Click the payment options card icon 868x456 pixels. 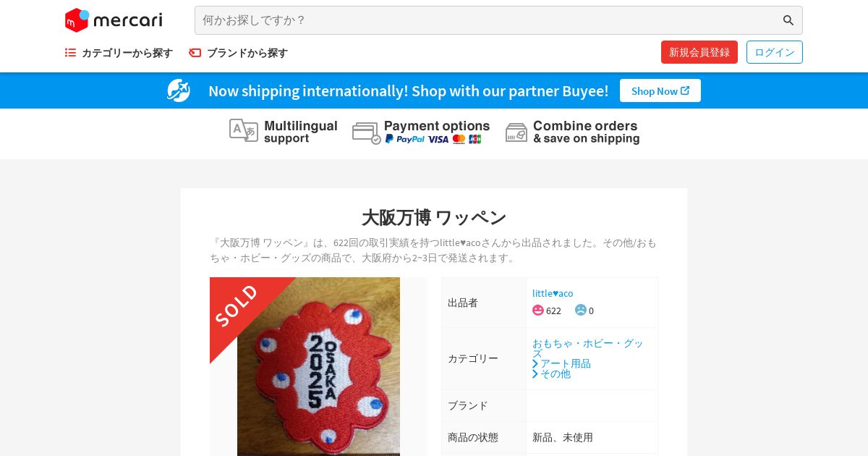[367, 132]
